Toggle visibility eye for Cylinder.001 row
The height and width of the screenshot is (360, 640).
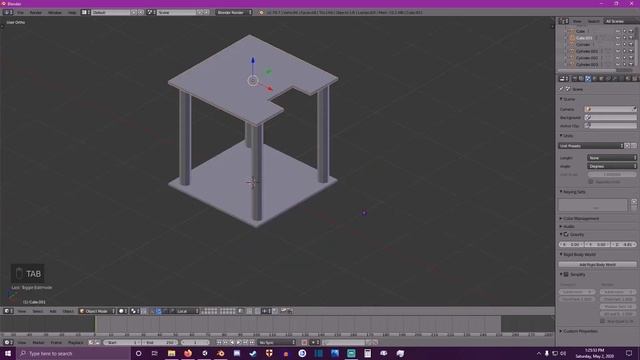tap(618, 51)
